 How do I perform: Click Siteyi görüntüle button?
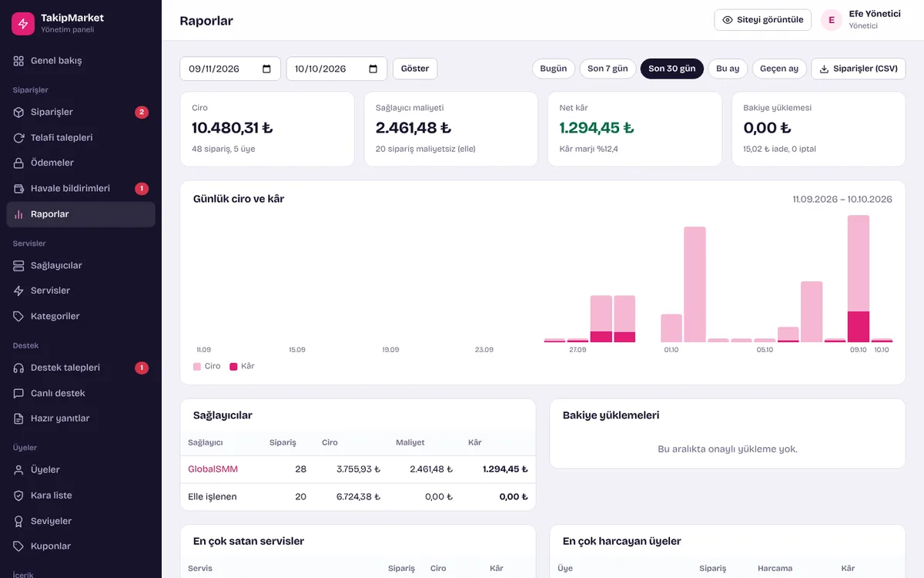click(763, 20)
